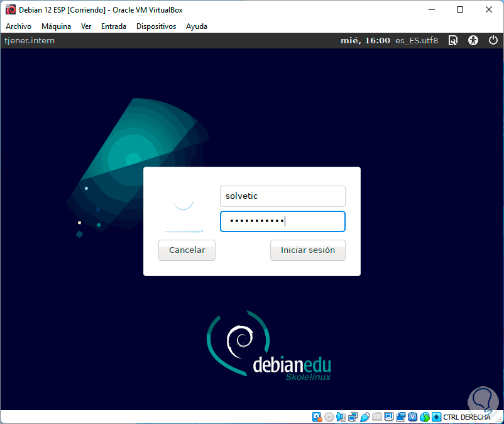Open the Dispositivos menu

[x=156, y=26]
